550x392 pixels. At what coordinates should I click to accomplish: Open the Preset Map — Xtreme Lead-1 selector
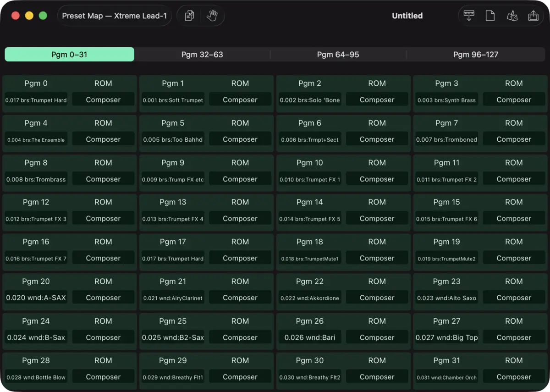coord(114,16)
